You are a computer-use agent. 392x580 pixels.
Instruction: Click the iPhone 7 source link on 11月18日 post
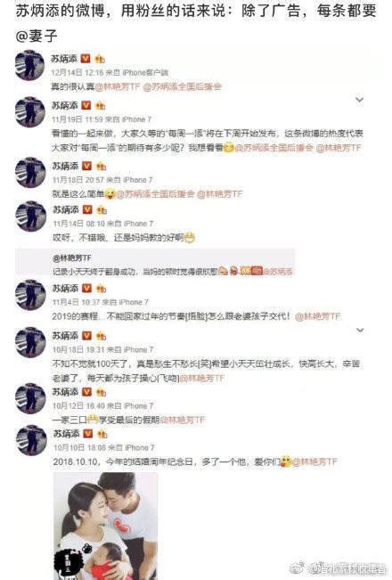click(x=138, y=180)
